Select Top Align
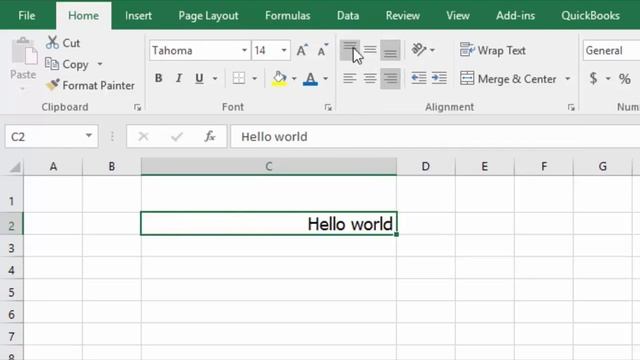The image size is (640, 360). pos(350,50)
